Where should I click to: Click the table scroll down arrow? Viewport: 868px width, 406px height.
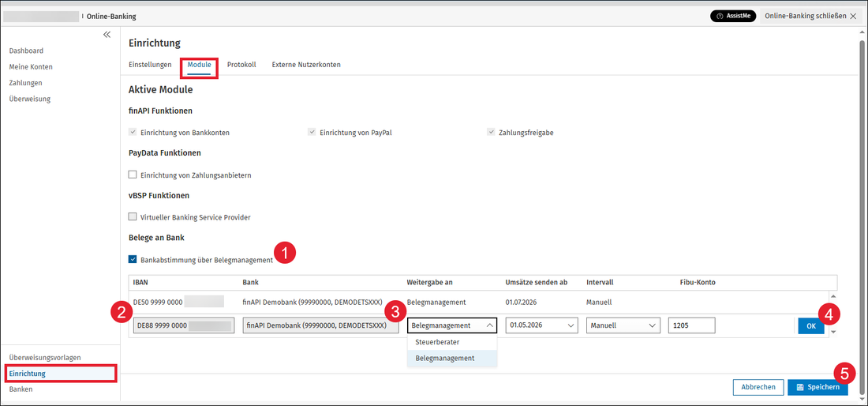pyautogui.click(x=833, y=333)
